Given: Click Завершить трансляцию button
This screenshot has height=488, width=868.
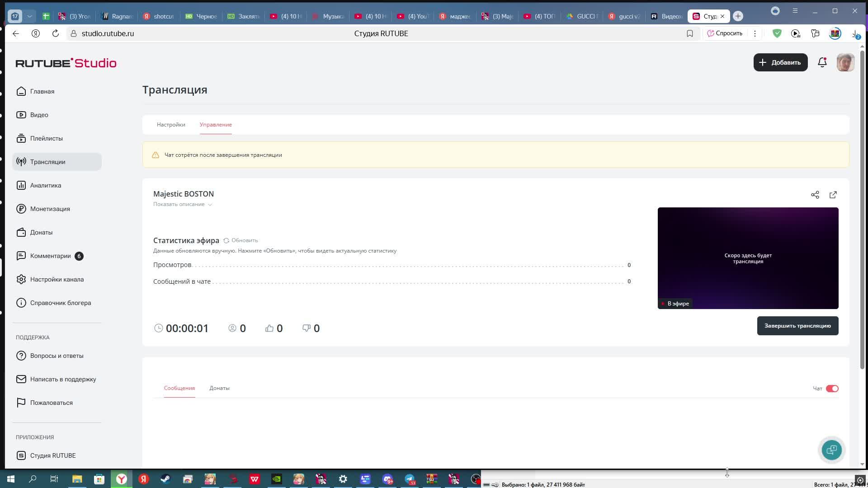Looking at the screenshot, I should (x=797, y=326).
